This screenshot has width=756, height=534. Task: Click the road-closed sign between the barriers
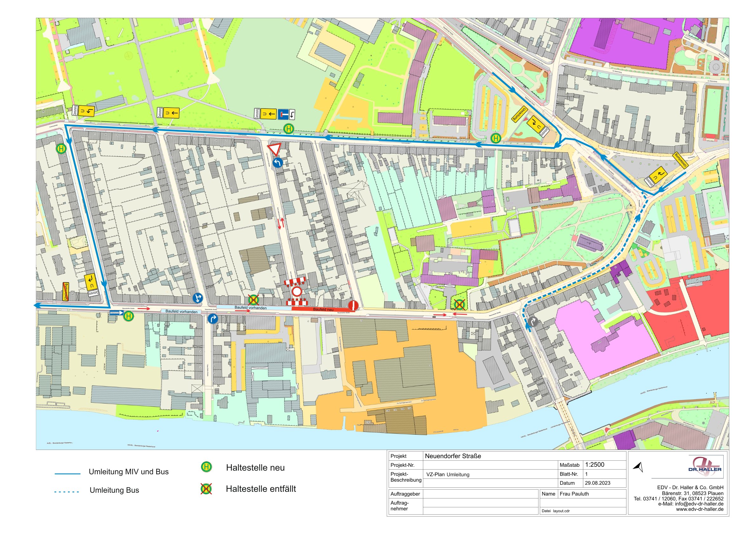pyautogui.click(x=297, y=292)
